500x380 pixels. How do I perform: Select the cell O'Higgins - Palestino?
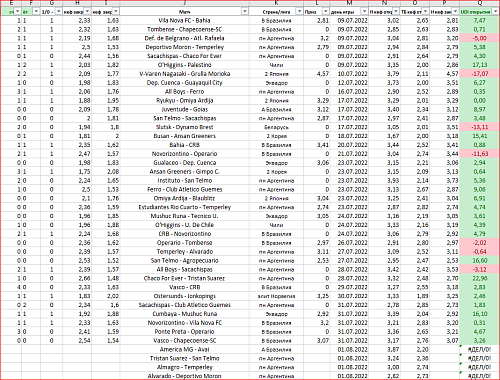pos(184,65)
